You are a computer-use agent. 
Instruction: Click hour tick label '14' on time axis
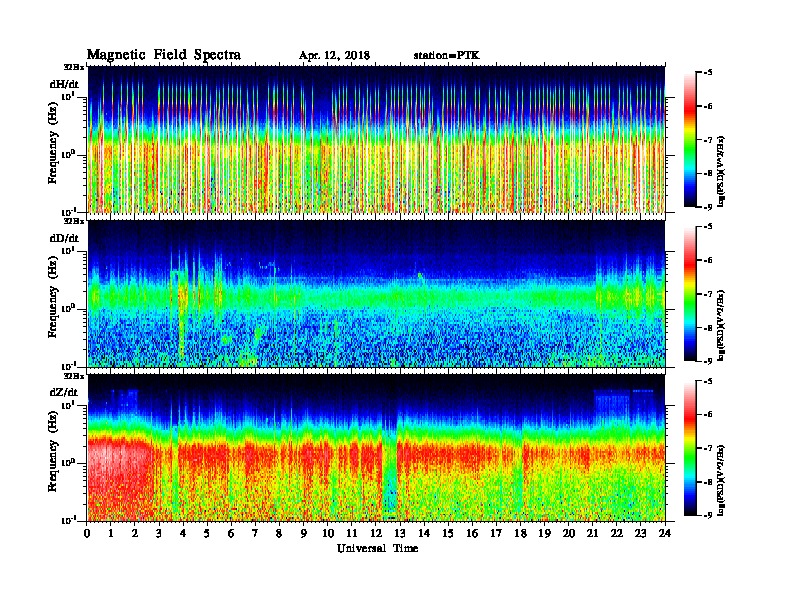424,533
